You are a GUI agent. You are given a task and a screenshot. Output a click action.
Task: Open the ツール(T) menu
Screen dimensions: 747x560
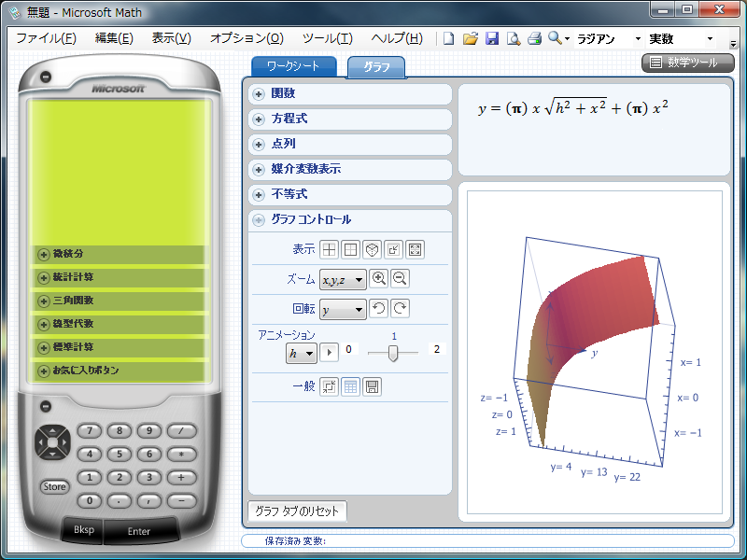point(328,38)
